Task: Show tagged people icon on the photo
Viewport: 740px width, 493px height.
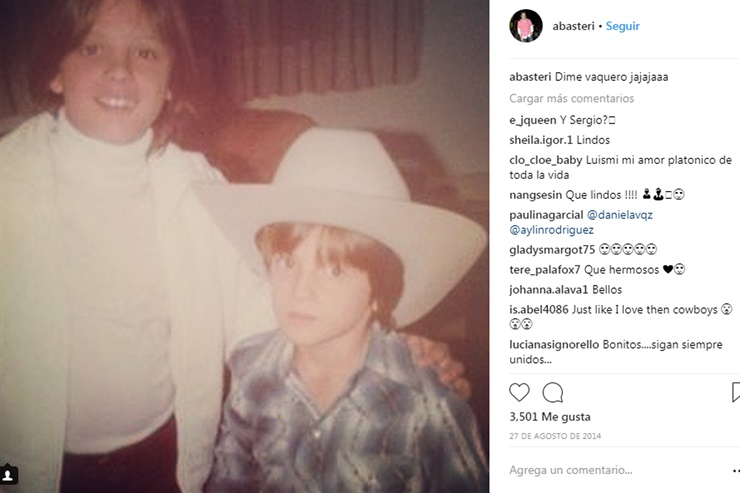Action: click(8, 474)
